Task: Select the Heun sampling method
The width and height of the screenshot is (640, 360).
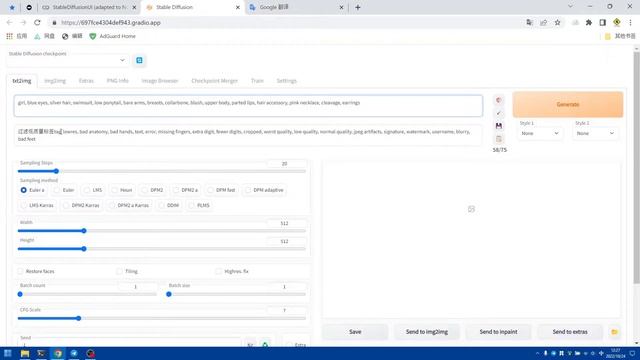Action: (x=122, y=190)
